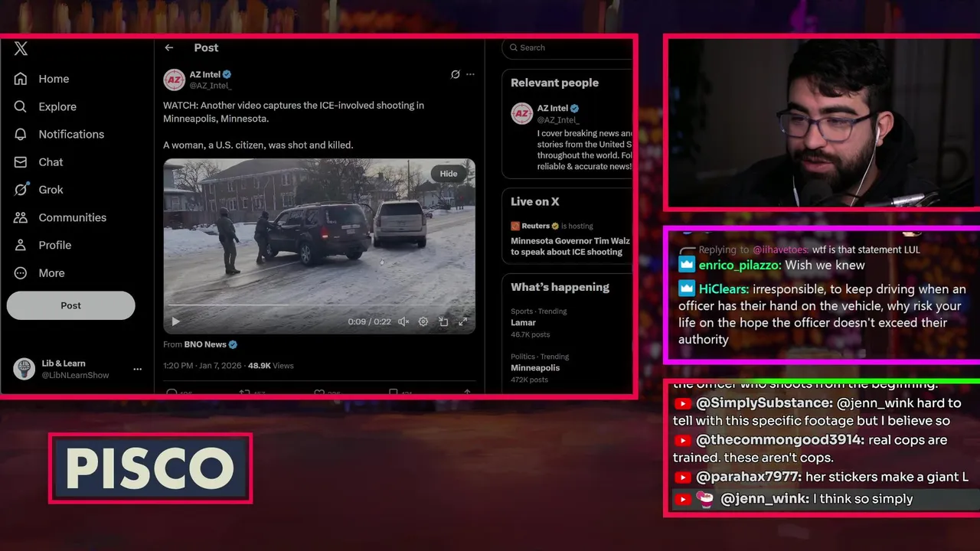Click the Chat envelope icon
The image size is (980, 551).
[21, 162]
